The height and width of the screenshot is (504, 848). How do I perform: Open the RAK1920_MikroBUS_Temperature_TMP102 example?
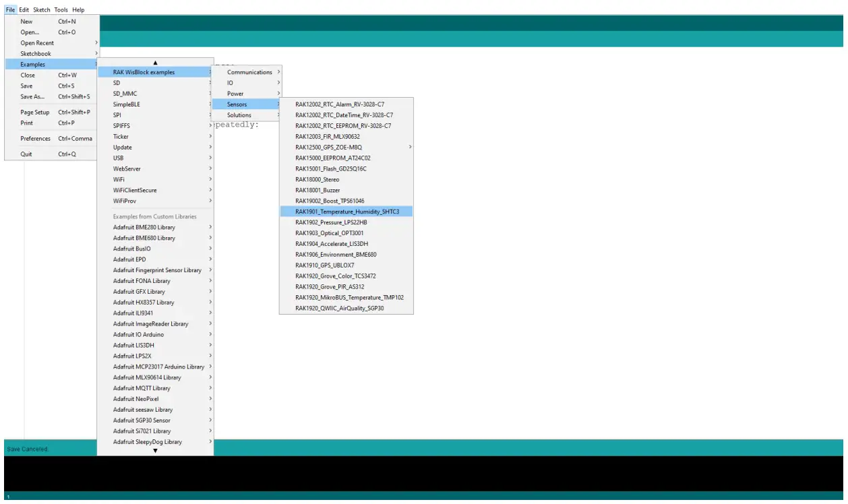pyautogui.click(x=346, y=298)
